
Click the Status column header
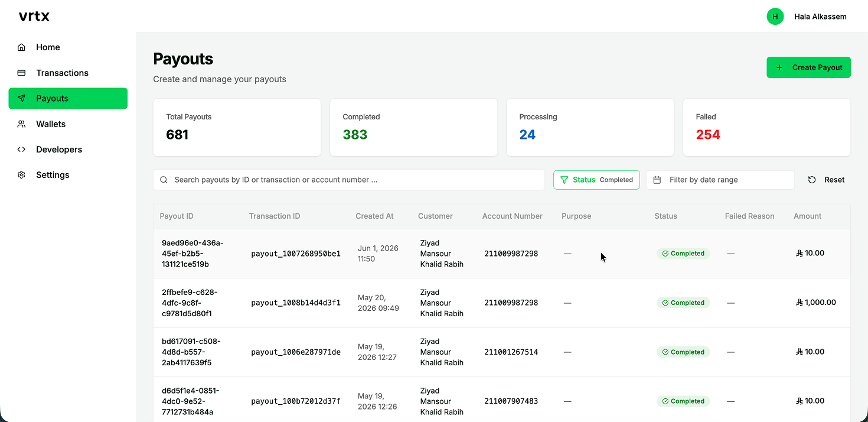(665, 216)
